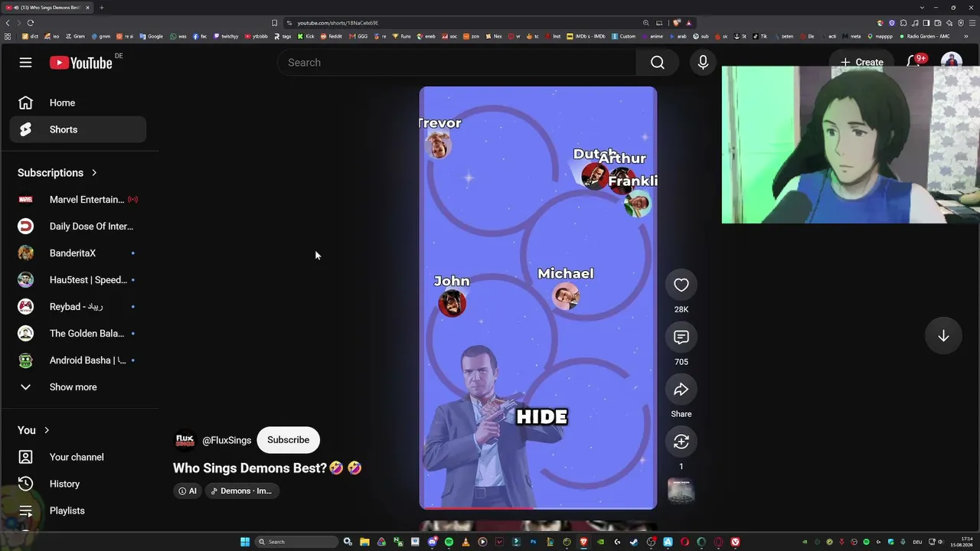
Task: Expand the You section
Action: click(34, 430)
